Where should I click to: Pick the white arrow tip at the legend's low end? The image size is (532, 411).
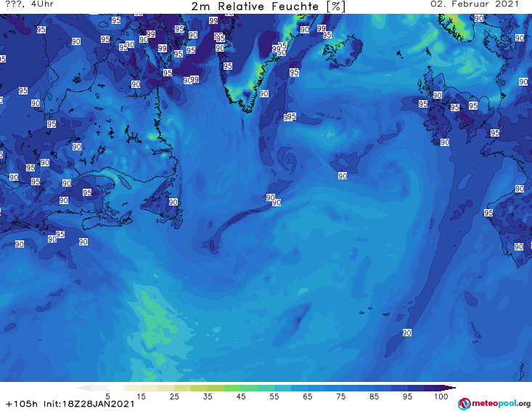click(83, 388)
